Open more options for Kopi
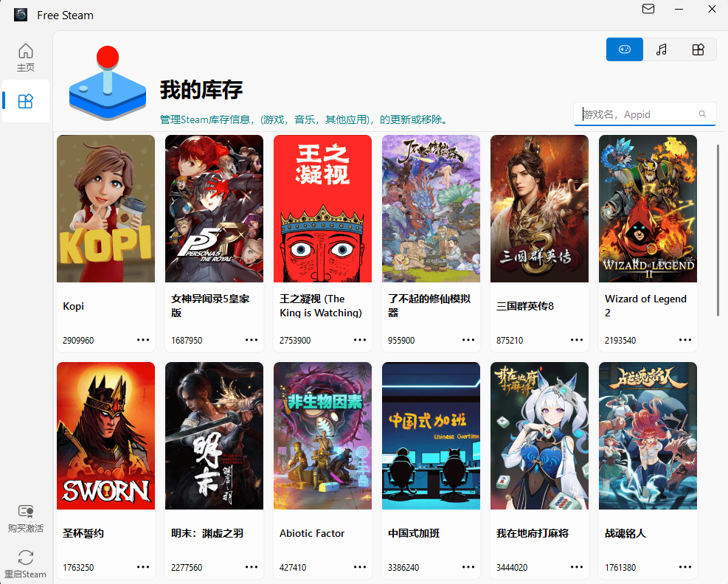Image resolution: width=728 pixels, height=584 pixels. (143, 340)
